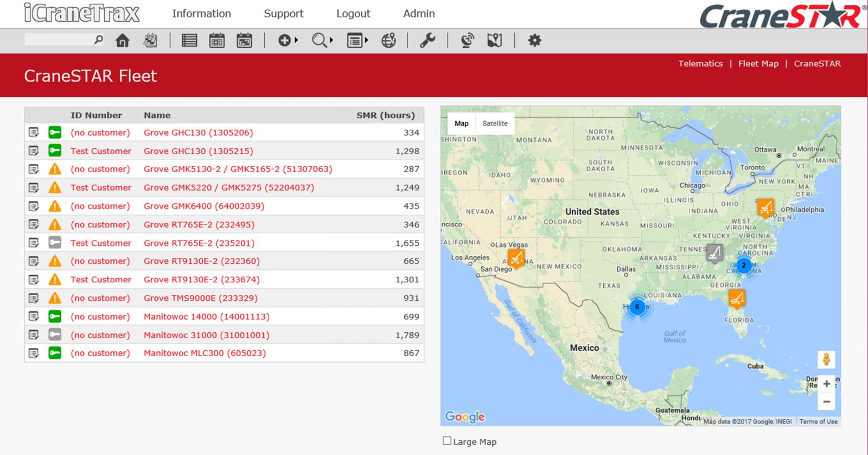Click into the toolbar search field

pos(59,40)
